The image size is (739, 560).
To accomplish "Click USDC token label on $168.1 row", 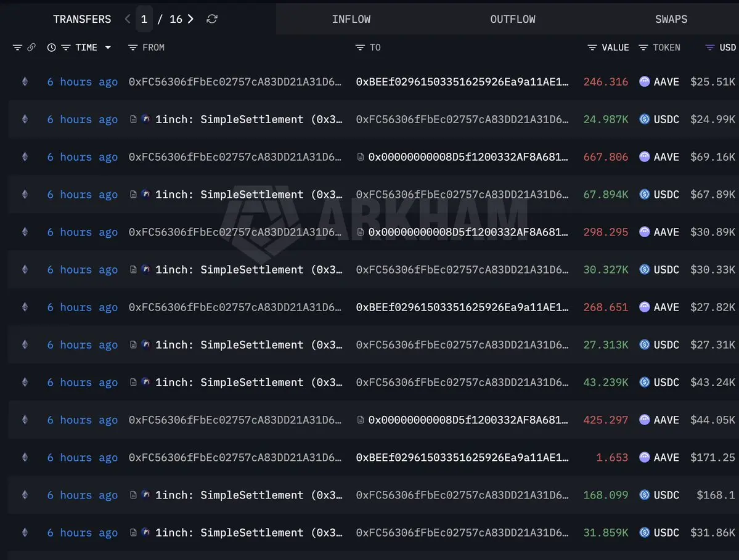I will pos(666,495).
